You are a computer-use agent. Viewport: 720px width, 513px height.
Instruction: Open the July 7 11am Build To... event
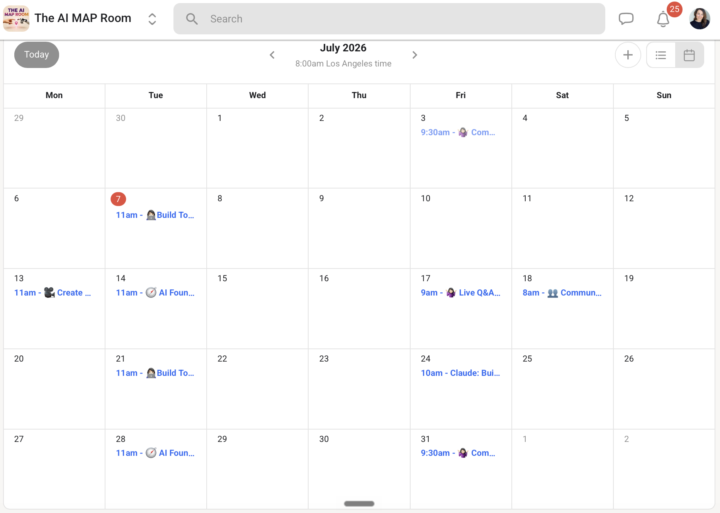pyautogui.click(x=155, y=215)
